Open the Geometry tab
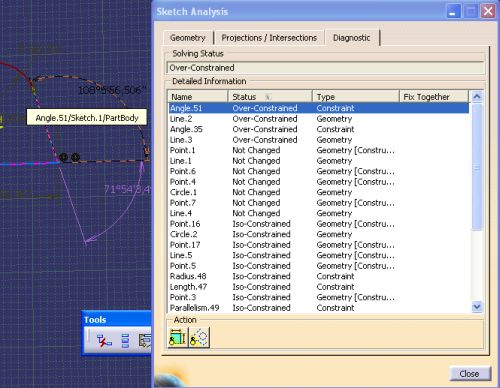Viewport: 500px width, 388px height. (188, 38)
